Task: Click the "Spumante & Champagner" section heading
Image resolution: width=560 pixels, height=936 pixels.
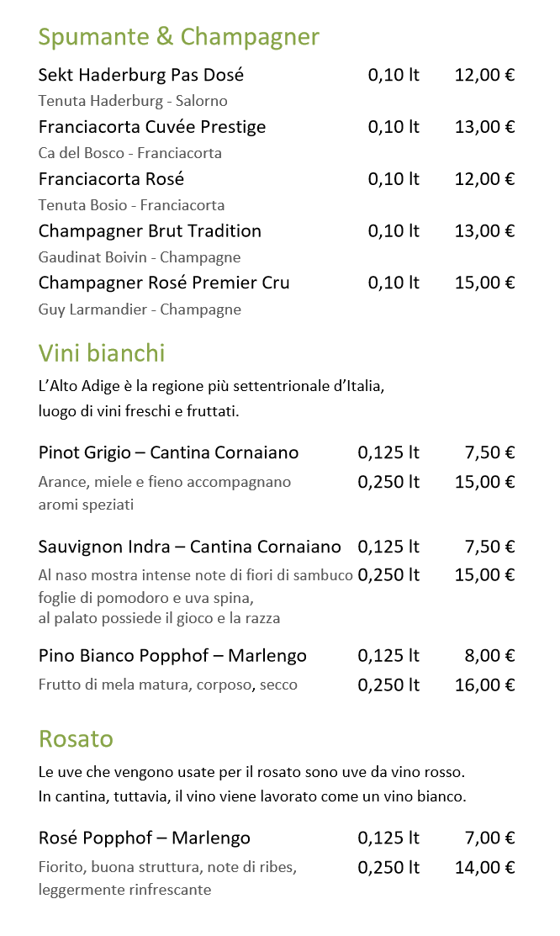Action: [178, 37]
